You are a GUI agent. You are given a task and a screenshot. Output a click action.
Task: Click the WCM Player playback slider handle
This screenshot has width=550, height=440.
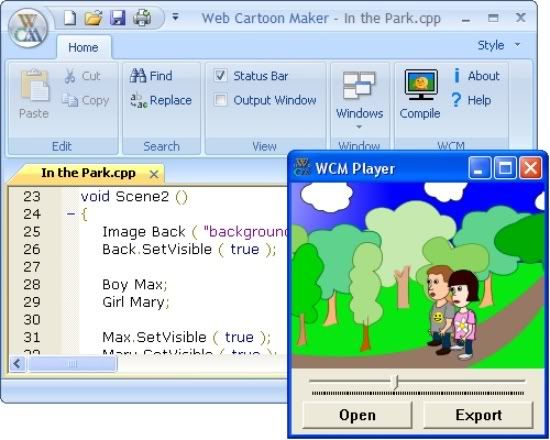396,381
